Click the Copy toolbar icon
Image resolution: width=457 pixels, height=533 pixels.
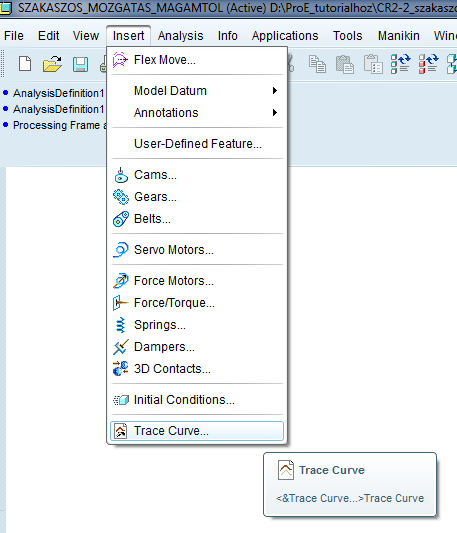(317, 64)
